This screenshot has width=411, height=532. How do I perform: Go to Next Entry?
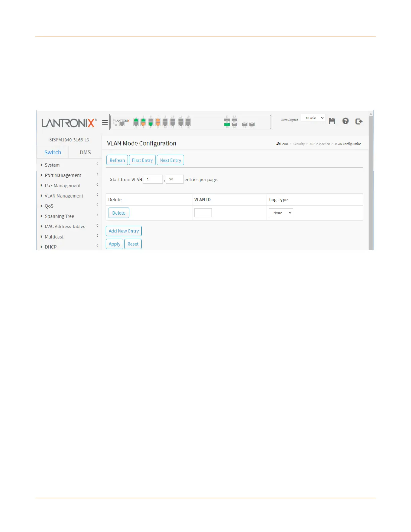click(171, 160)
